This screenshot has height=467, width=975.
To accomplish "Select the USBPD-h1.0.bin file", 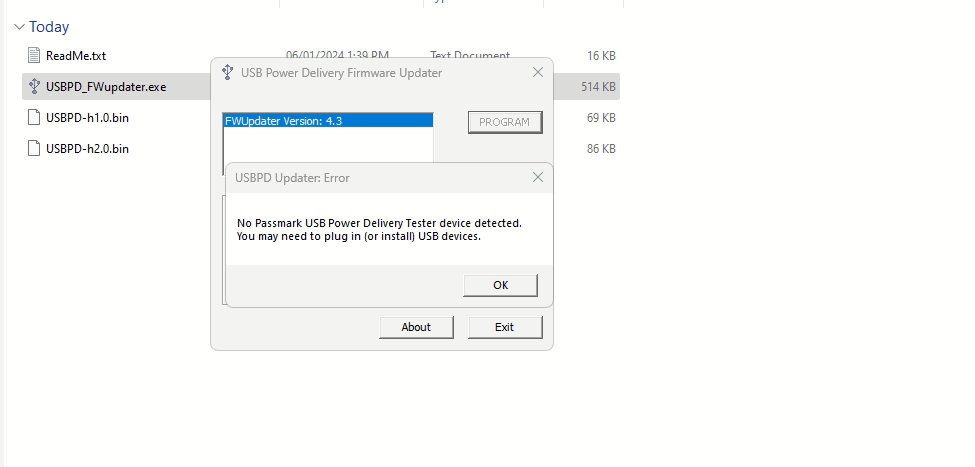I will pos(87,118).
